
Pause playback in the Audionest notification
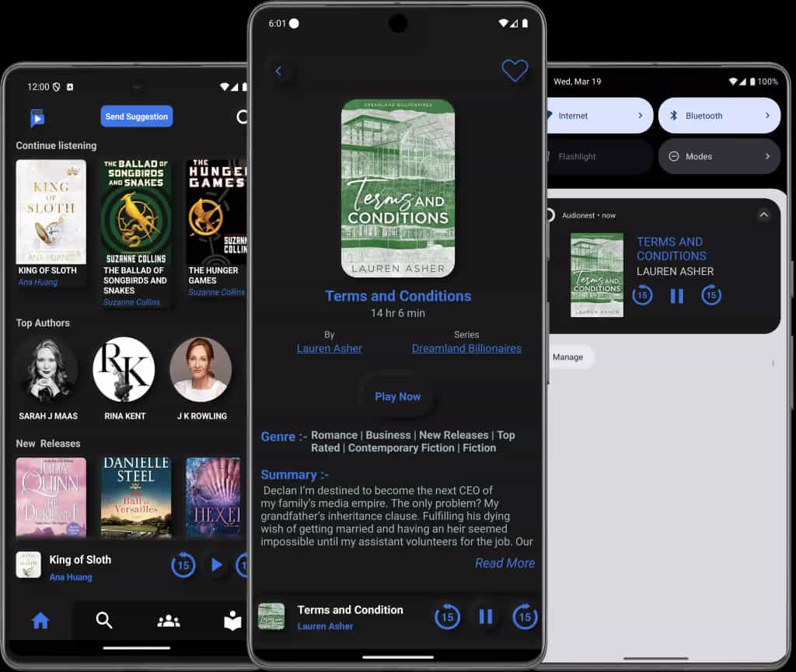(677, 296)
